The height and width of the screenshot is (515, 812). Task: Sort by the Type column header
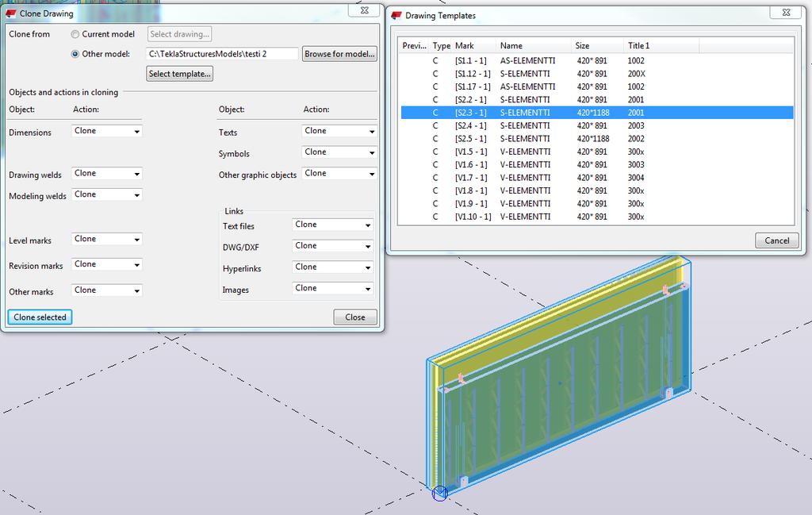click(x=441, y=45)
